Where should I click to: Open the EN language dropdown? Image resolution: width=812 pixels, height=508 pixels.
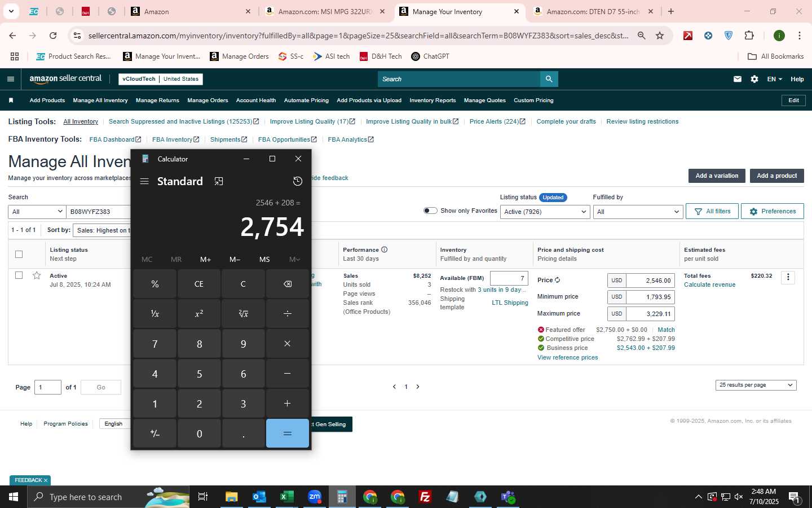tap(774, 79)
